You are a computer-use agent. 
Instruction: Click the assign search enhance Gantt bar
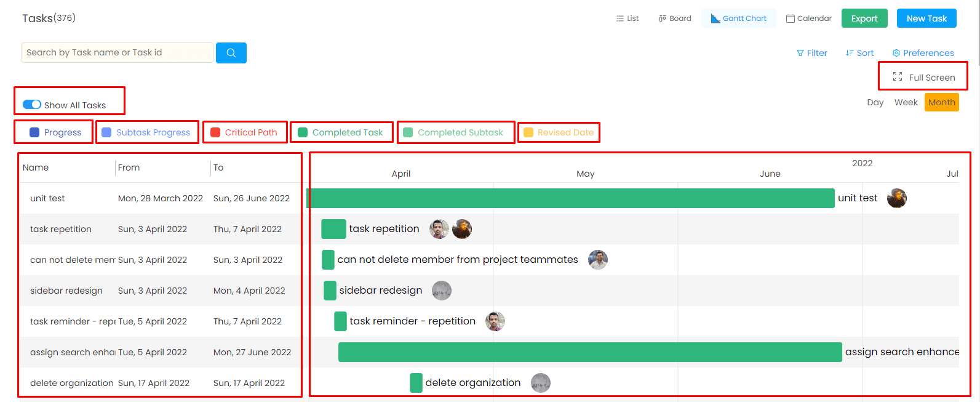tap(590, 352)
